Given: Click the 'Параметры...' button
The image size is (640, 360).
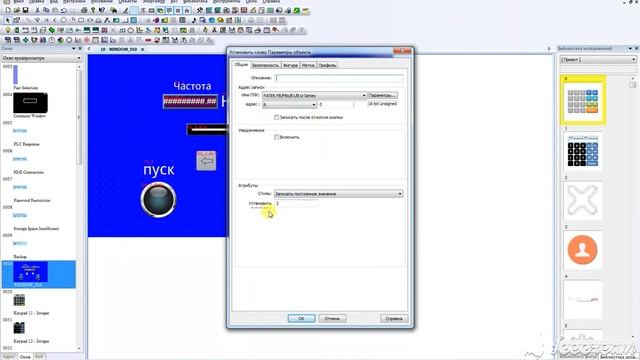Looking at the screenshot, I should (x=382, y=95).
